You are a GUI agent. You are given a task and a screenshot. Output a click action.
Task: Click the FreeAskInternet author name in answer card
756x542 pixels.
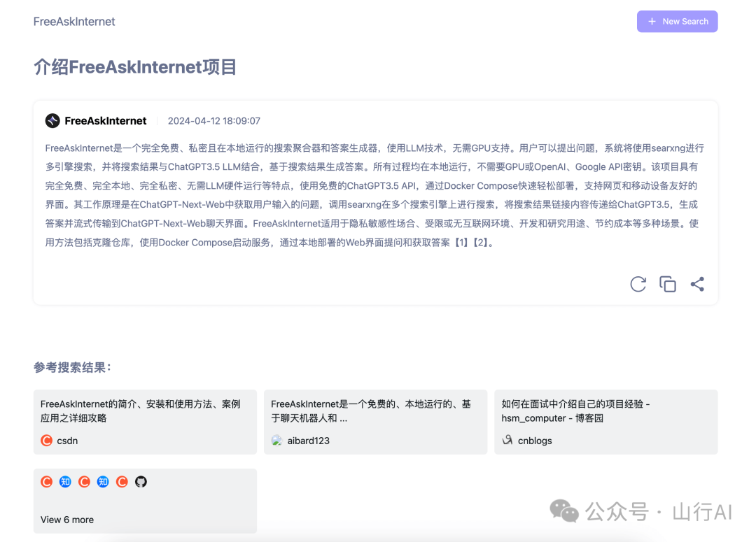106,121
